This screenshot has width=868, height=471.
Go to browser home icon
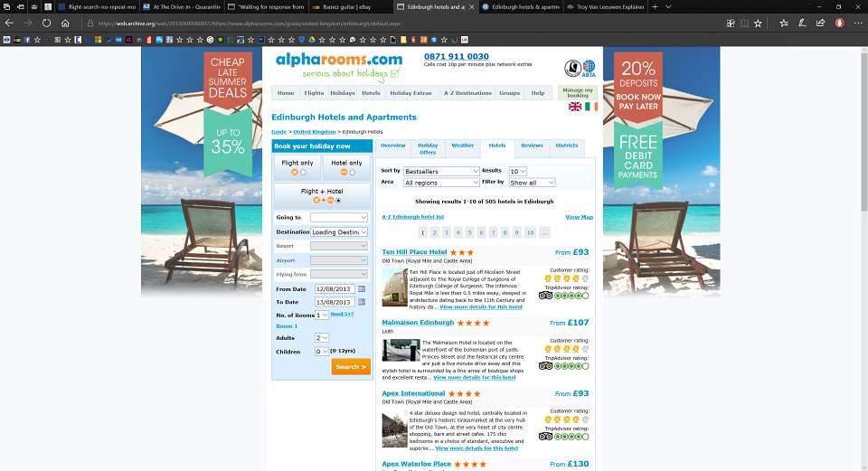click(x=65, y=24)
